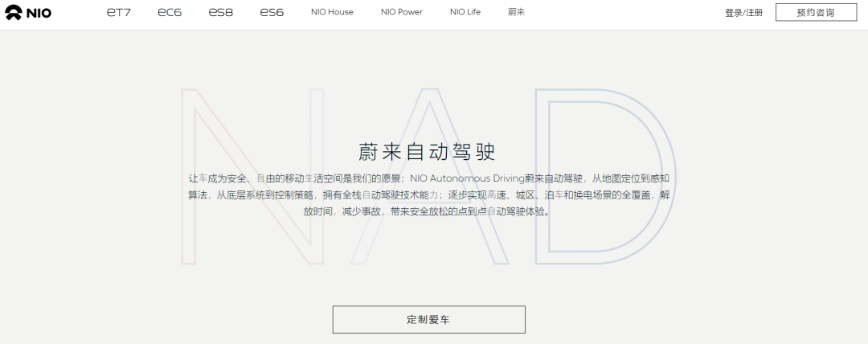The width and height of the screenshot is (868, 344).
Task: Open the ES6 model page
Action: point(272,12)
